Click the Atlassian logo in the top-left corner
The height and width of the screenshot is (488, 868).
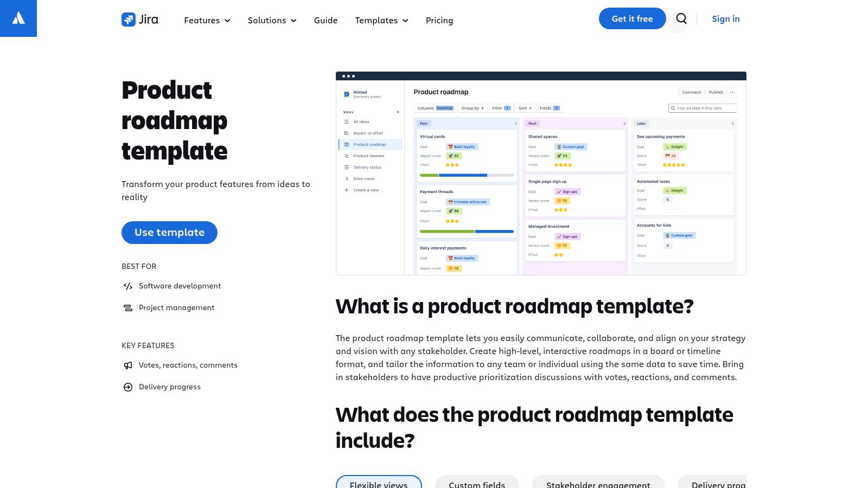18,18
